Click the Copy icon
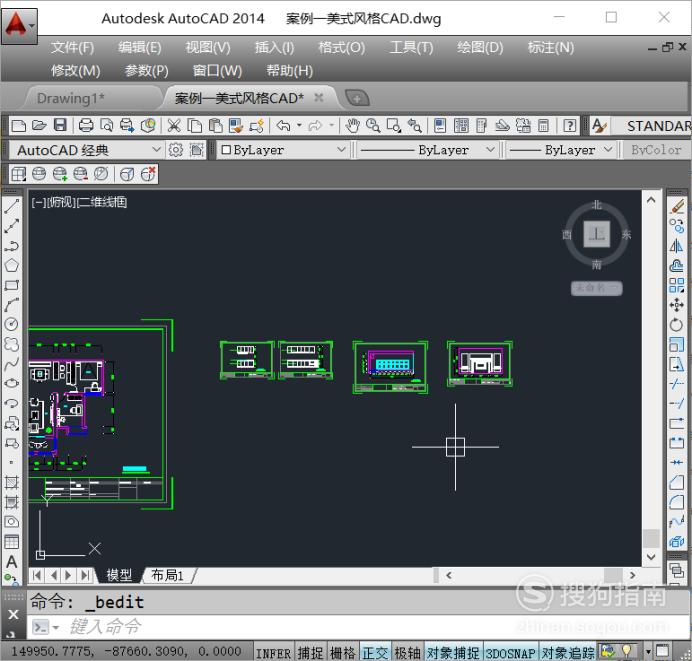The image size is (692, 661). coord(195,126)
